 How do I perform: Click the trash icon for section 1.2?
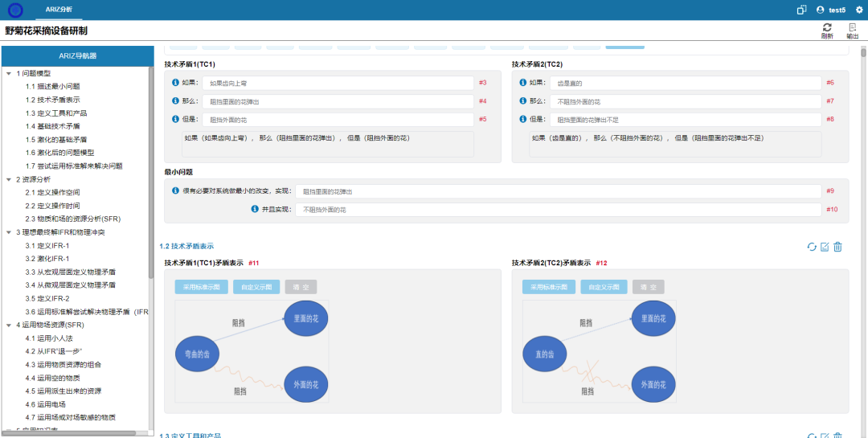pos(837,247)
